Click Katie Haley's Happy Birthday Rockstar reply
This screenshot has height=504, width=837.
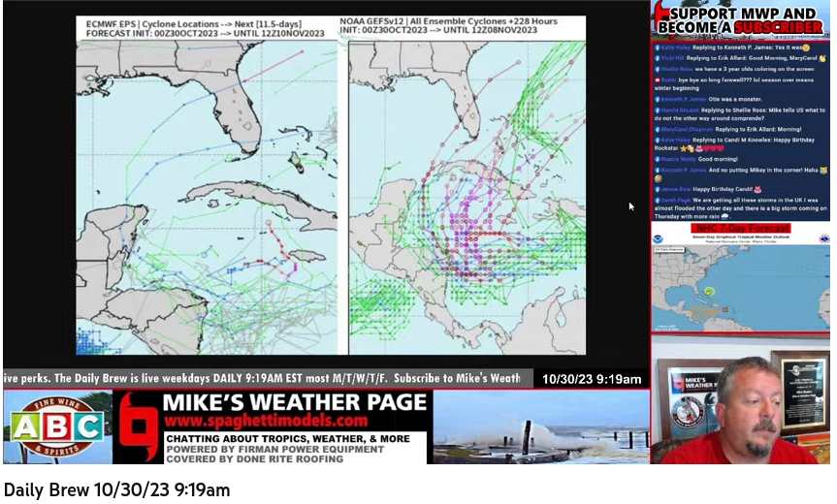pos(734,144)
